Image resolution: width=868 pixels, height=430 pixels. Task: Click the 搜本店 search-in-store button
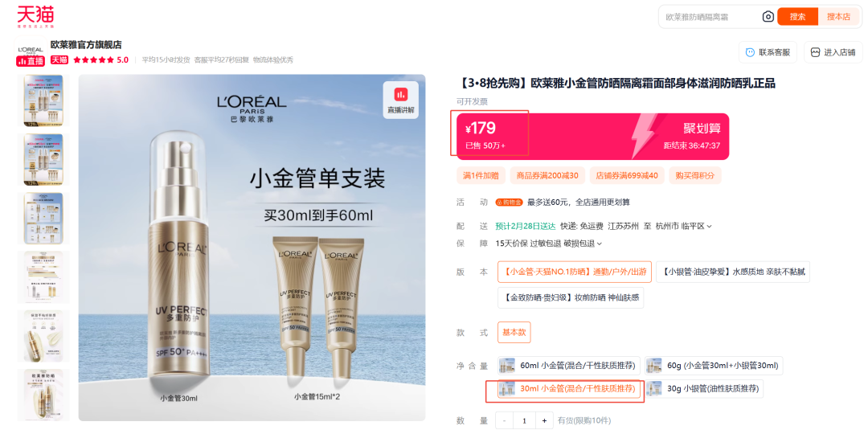click(x=838, y=17)
